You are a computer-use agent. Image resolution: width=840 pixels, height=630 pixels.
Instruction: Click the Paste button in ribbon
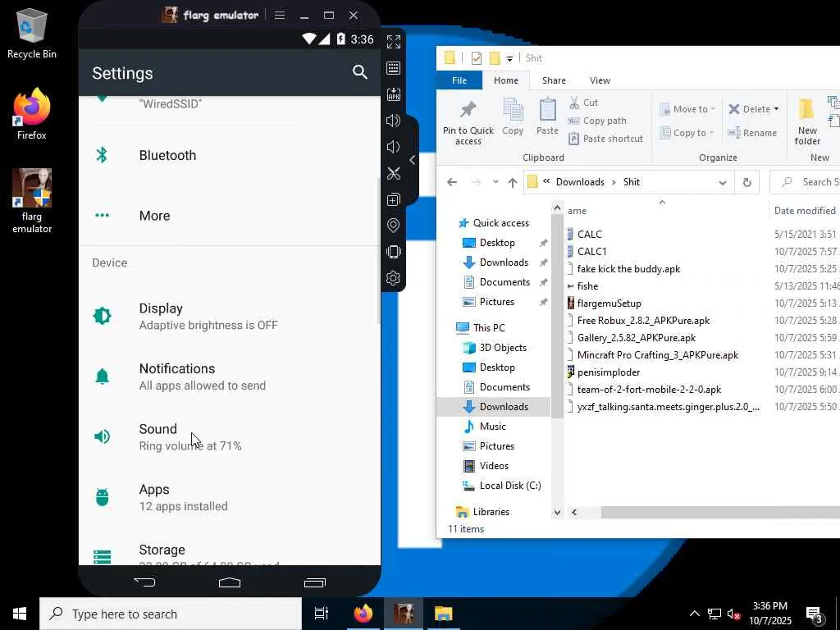pos(547,116)
